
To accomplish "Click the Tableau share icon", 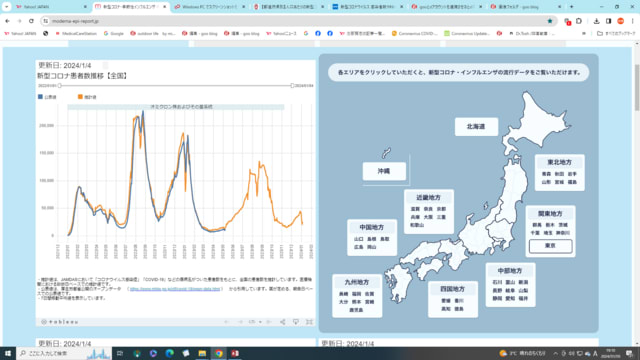I will point(282,322).
